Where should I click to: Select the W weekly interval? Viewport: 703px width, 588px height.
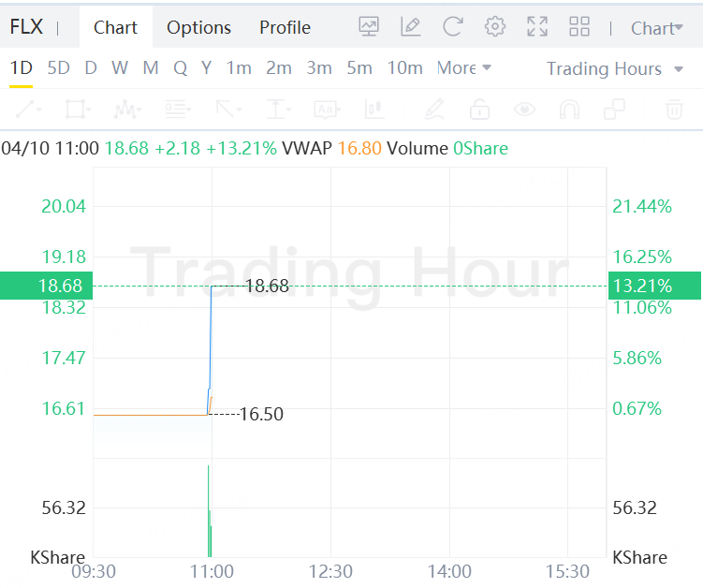click(120, 68)
